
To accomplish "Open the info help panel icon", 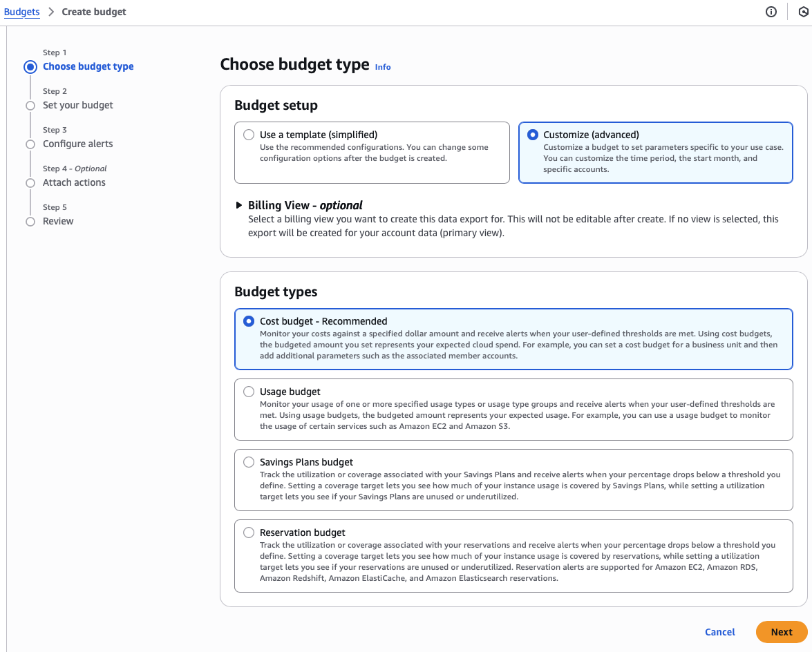I will pyautogui.click(x=771, y=12).
